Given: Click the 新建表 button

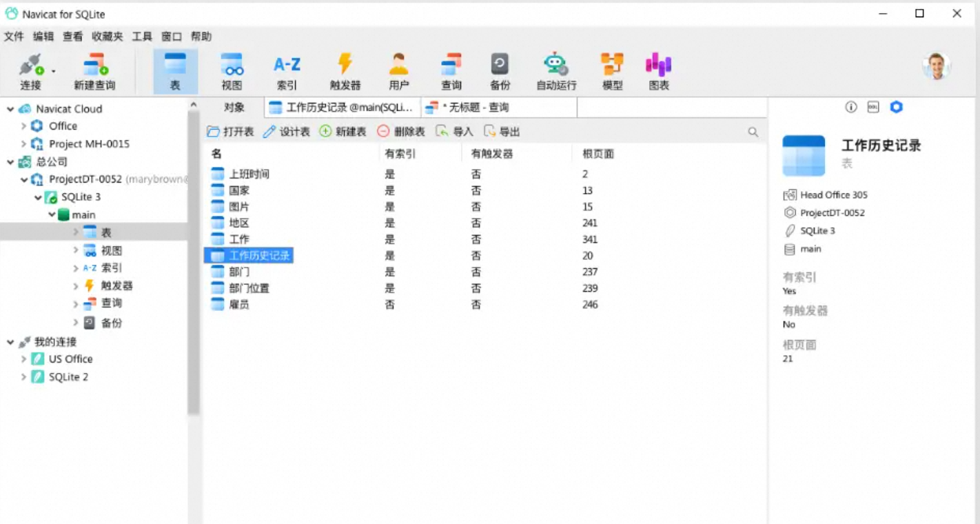Looking at the screenshot, I should [343, 132].
